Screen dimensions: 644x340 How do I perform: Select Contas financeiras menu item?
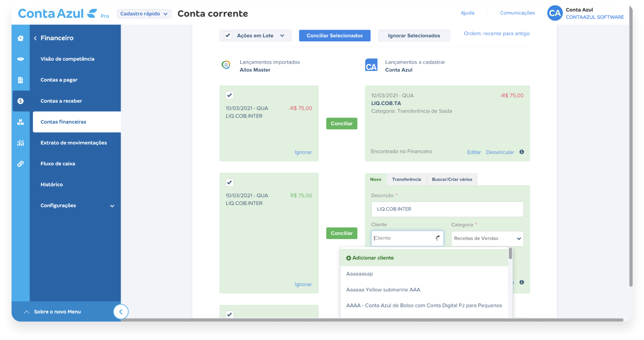[77, 122]
